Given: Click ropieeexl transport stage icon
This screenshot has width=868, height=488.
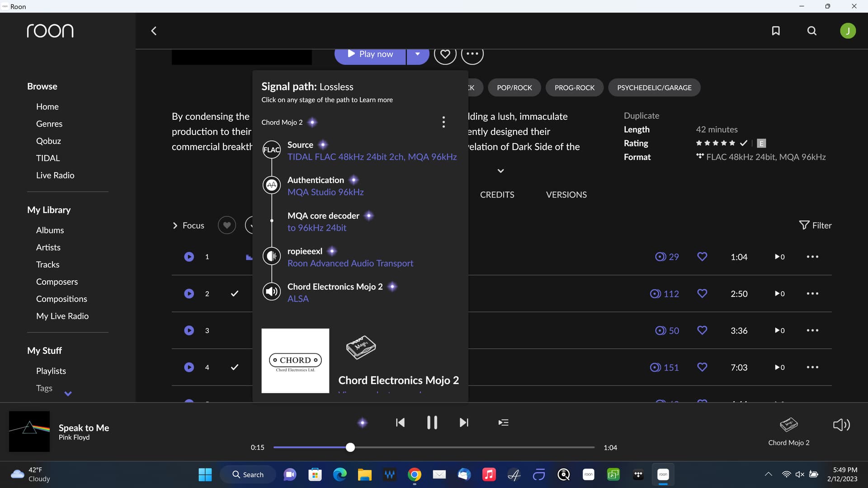Looking at the screenshot, I should [272, 256].
